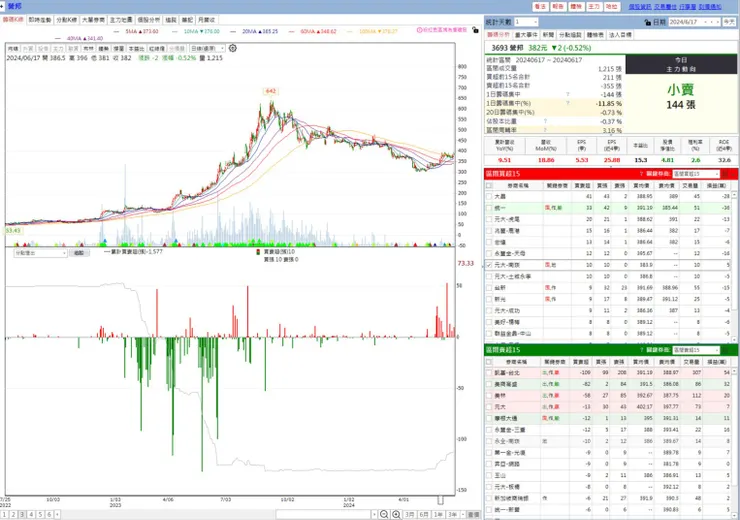This screenshot has width=740, height=520.
Task: Click the timeline range handle under lower chart
Action: (441, 500)
